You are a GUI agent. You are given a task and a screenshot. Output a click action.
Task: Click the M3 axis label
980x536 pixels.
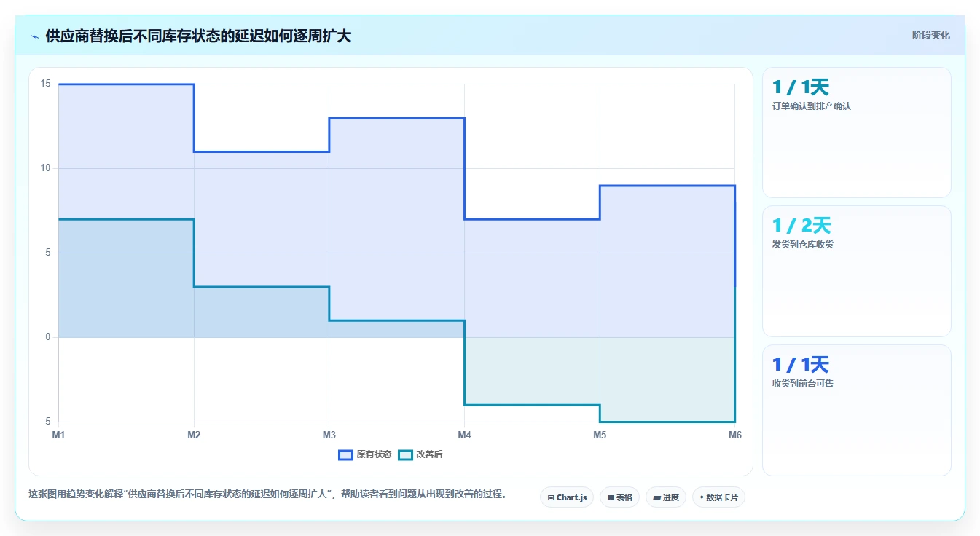pos(329,435)
